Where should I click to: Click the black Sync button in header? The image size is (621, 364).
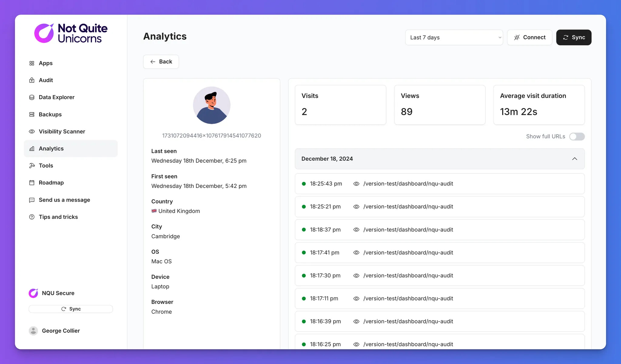pyautogui.click(x=574, y=37)
